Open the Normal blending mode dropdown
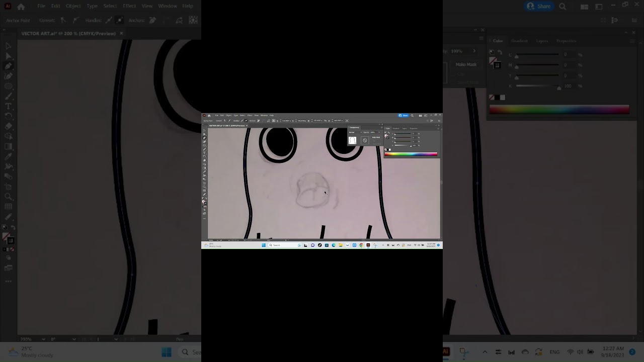The height and width of the screenshot is (362, 644). [x=355, y=132]
